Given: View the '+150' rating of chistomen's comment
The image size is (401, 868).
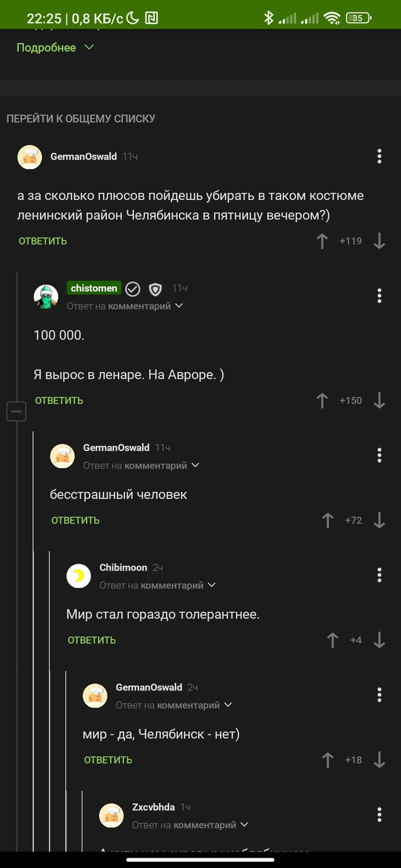Looking at the screenshot, I should [350, 401].
